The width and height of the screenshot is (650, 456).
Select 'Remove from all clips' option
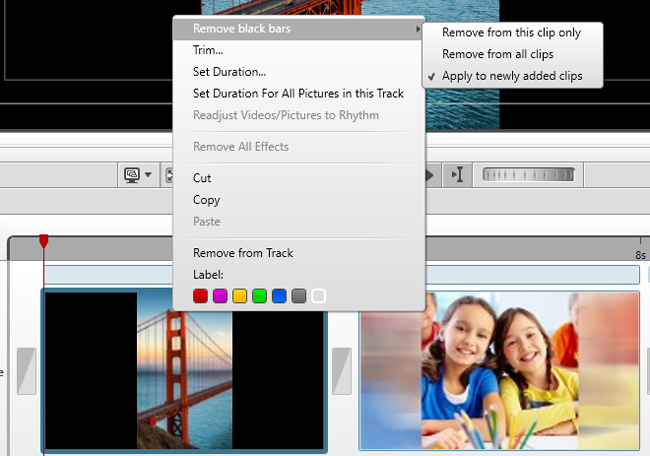pyautogui.click(x=497, y=54)
